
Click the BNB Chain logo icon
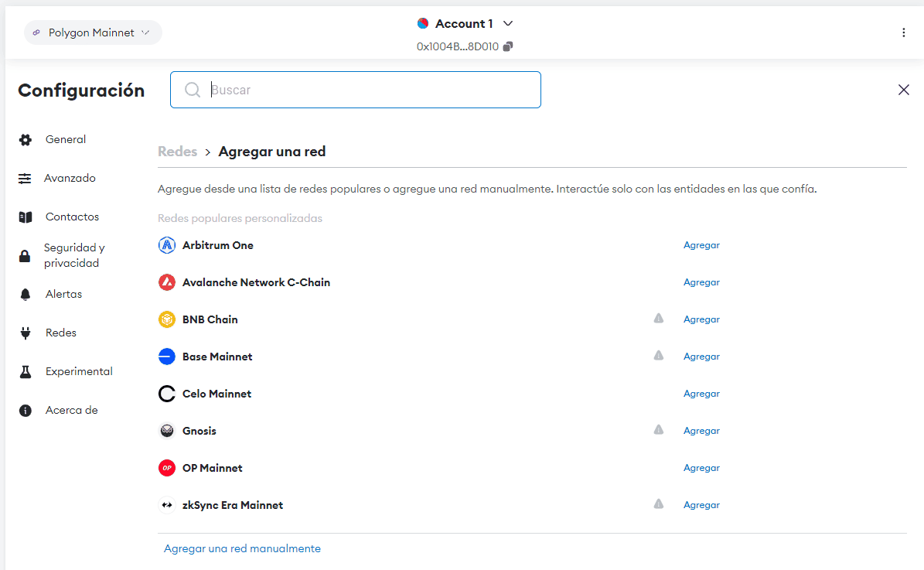[167, 319]
